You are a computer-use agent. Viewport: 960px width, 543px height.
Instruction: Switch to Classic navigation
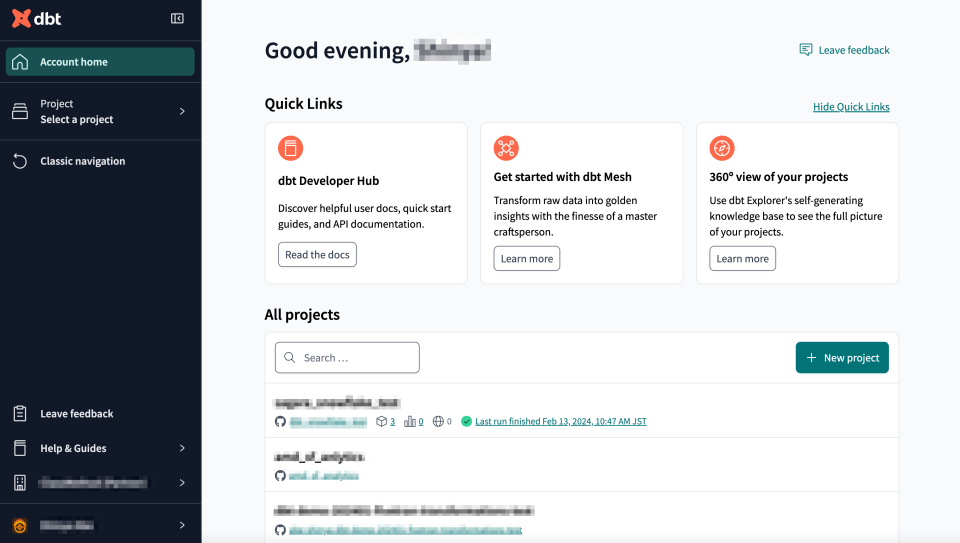(x=82, y=161)
